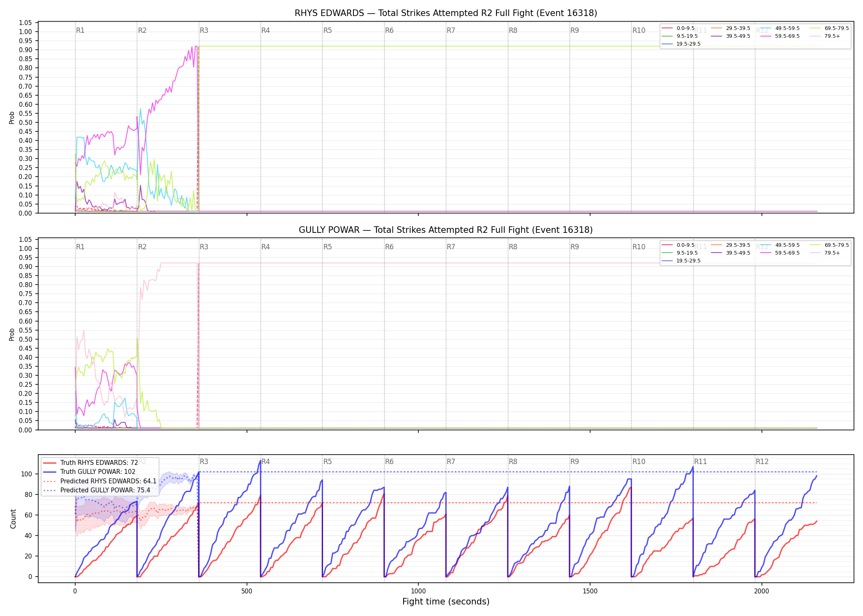Click the 79.5+ legend entry in Gully Powar chart
Viewport: 863px width, 616px height.
825,253
